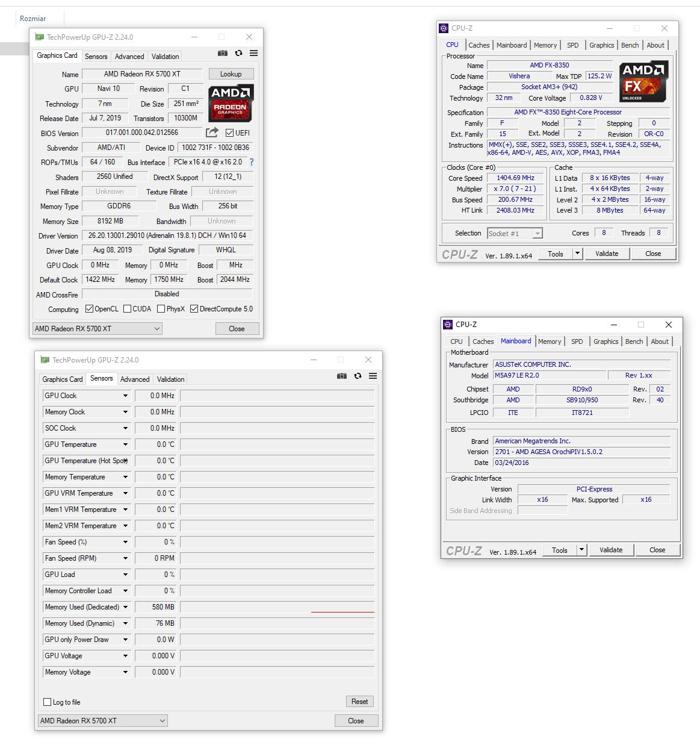Viewport: 700px width, 742px height.
Task: Click Close button in GPU-Z Sensors window
Action: coord(356,720)
